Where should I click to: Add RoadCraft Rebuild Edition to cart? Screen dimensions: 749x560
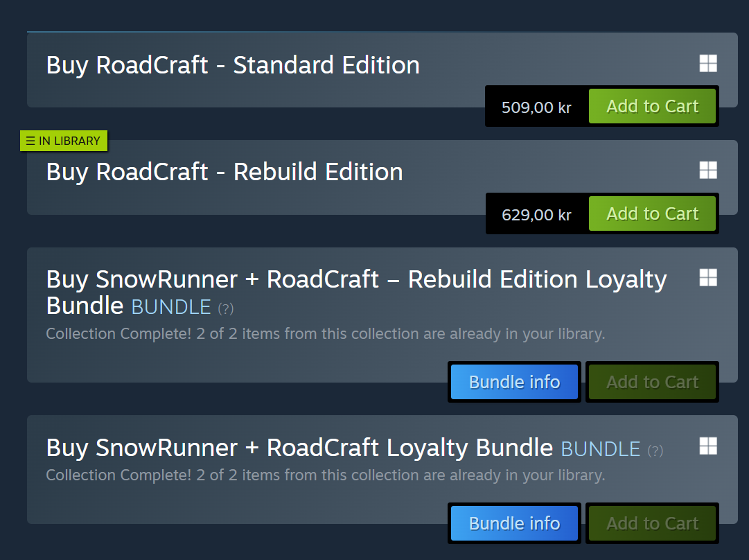click(652, 213)
